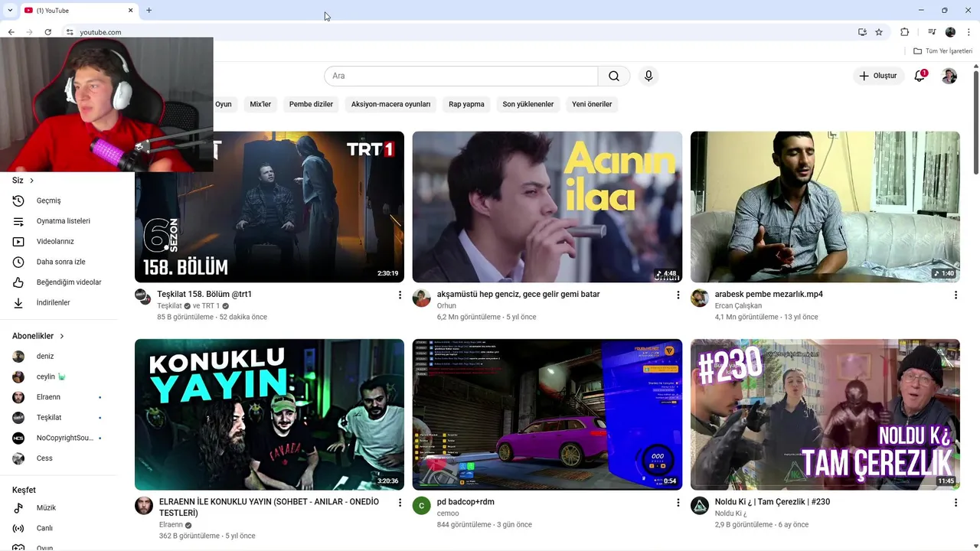The width and height of the screenshot is (980, 551).
Task: Open Daha sonra izle list
Action: (58, 262)
